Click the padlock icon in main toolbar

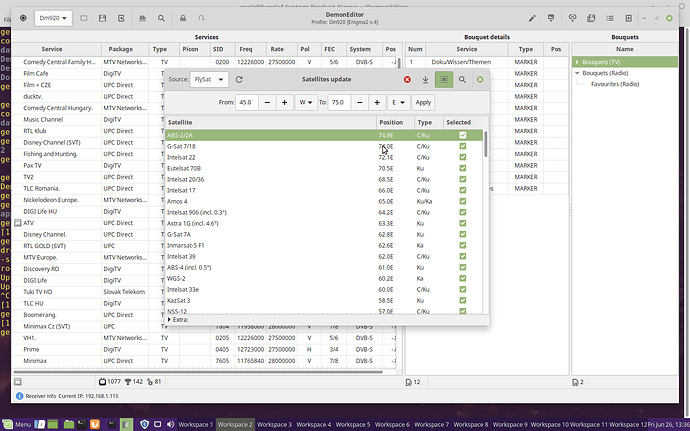coord(183,18)
